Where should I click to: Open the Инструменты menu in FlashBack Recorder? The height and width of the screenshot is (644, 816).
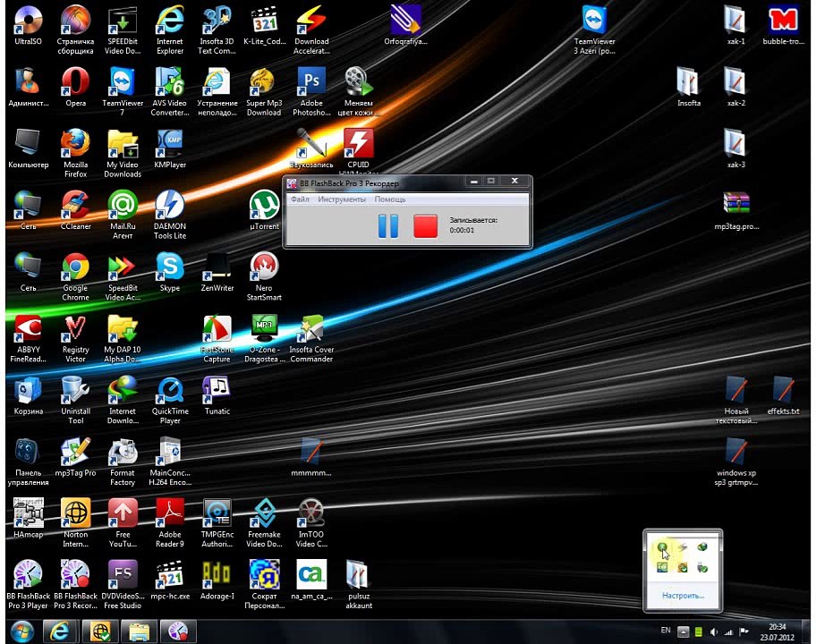click(x=342, y=199)
